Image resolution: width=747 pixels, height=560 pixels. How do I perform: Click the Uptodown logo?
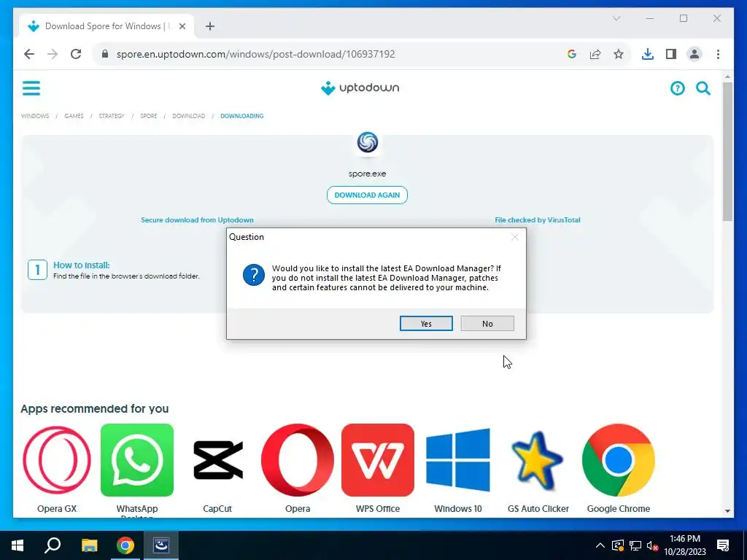pos(360,88)
